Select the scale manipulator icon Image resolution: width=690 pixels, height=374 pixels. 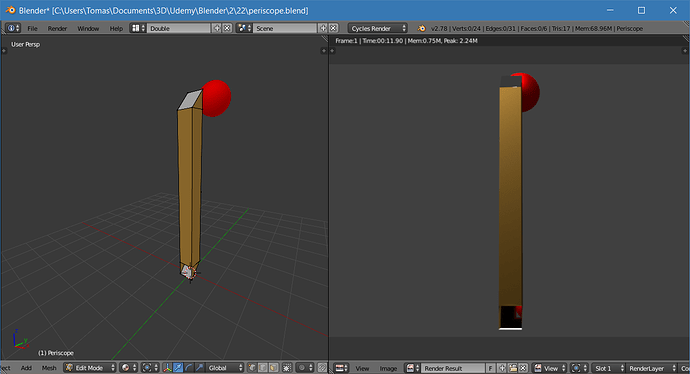coord(199,368)
